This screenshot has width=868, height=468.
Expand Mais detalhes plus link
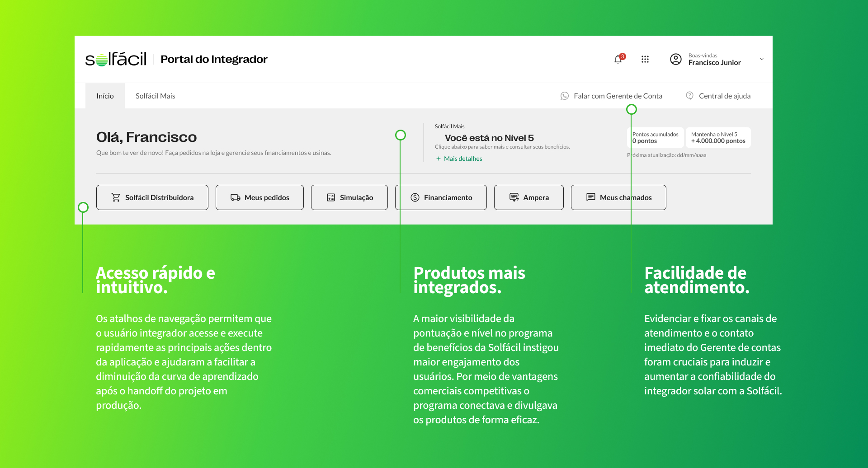[x=459, y=159]
